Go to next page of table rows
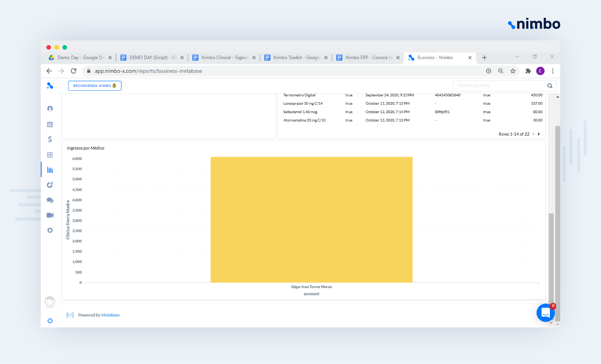601x364 pixels. click(x=539, y=134)
